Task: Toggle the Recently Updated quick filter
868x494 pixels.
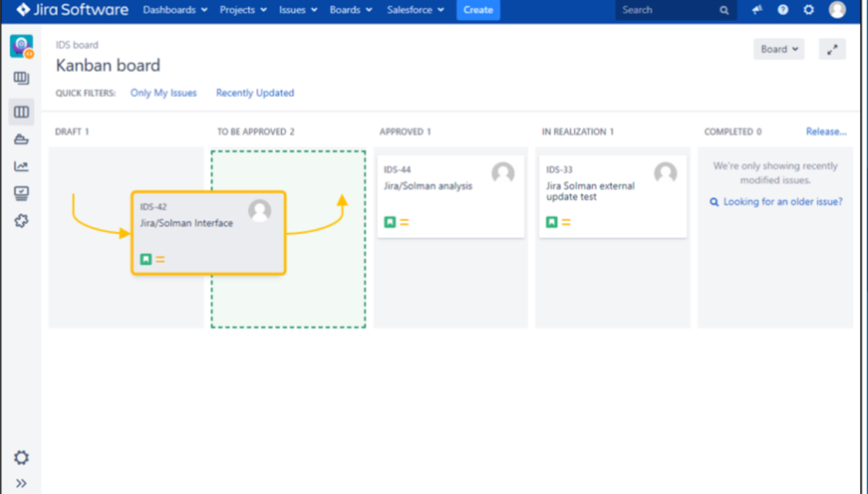Action: (255, 93)
